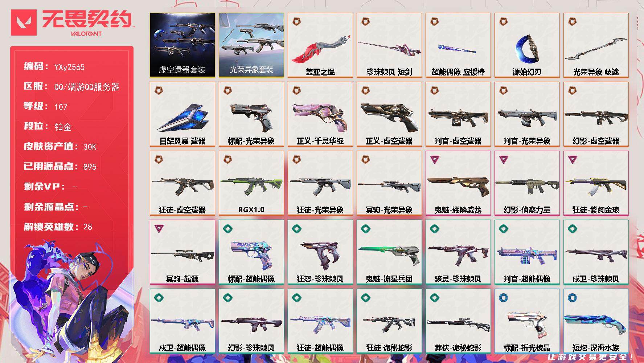644x363 pixels.
Task: Open the 虚空遗器套装 bundle thumbnail
Action: coord(182,45)
